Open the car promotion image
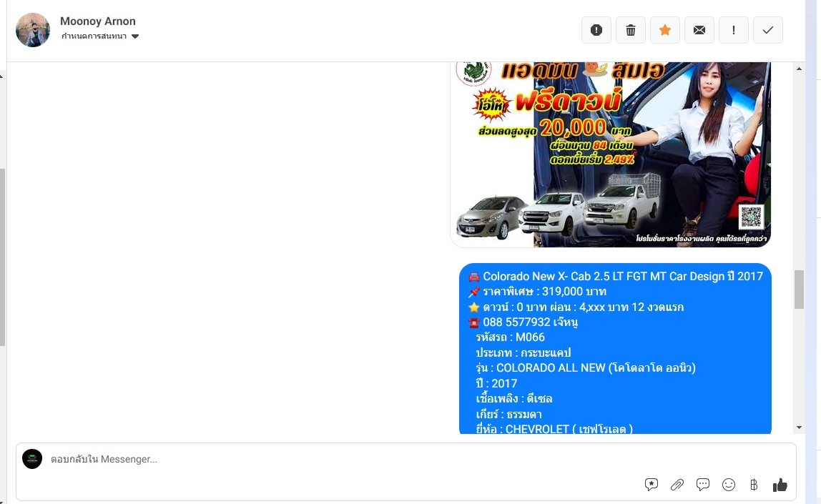This screenshot has height=504, width=821. point(611,154)
